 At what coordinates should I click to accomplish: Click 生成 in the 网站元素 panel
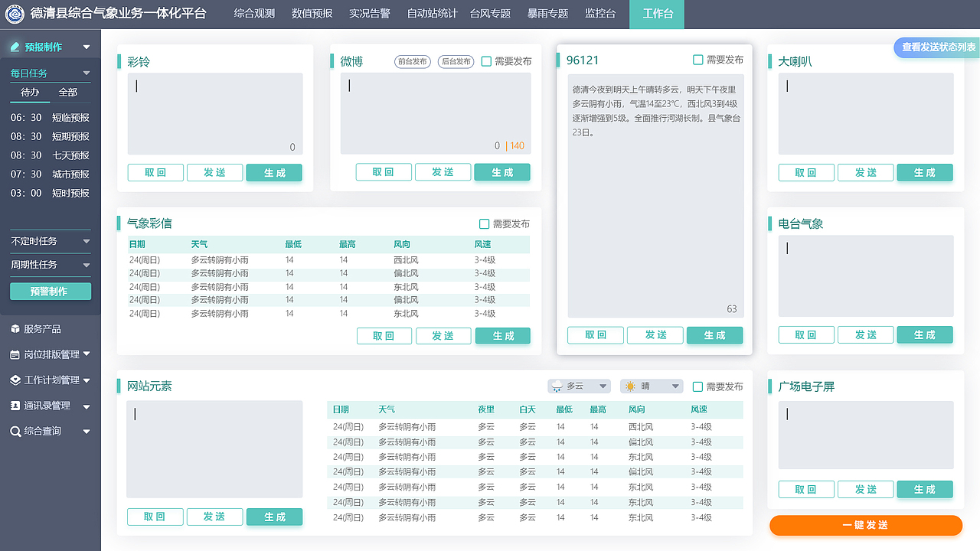(x=274, y=517)
